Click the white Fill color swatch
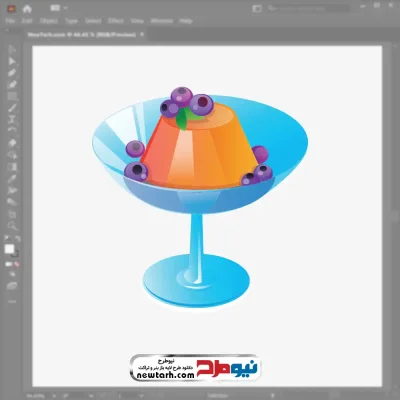The image size is (400, 400). point(10,249)
